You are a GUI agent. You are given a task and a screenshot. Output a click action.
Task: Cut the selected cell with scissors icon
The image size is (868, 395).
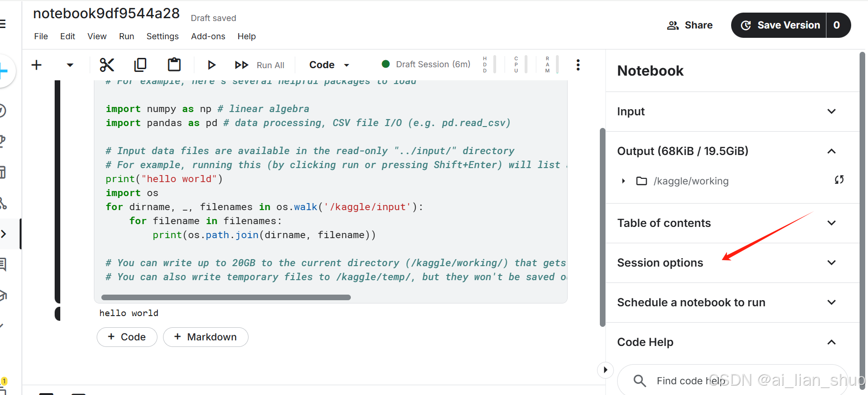(x=107, y=65)
